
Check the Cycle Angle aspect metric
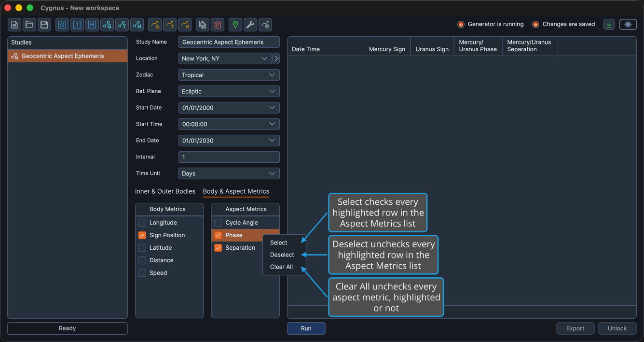tap(218, 223)
